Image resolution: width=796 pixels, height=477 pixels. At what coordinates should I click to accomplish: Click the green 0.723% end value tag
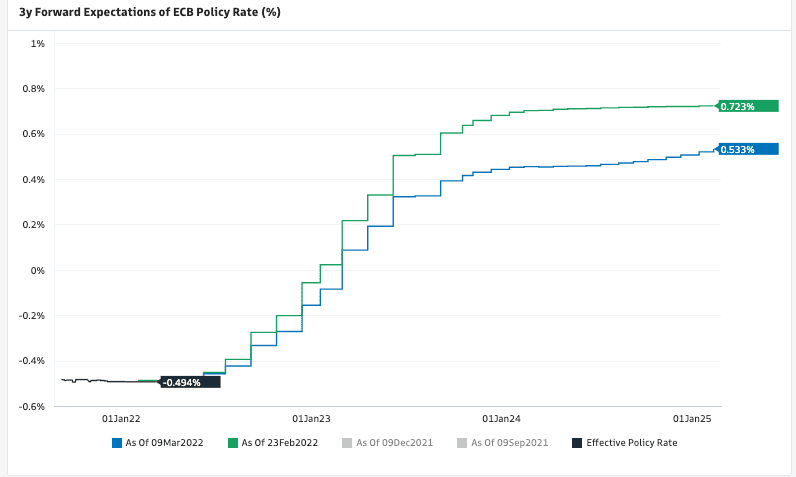(x=748, y=106)
